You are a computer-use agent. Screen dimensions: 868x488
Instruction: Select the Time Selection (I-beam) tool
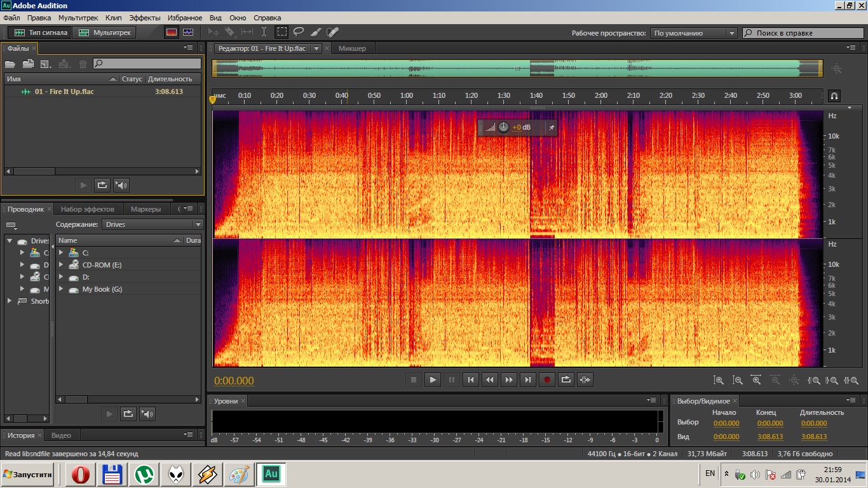264,32
